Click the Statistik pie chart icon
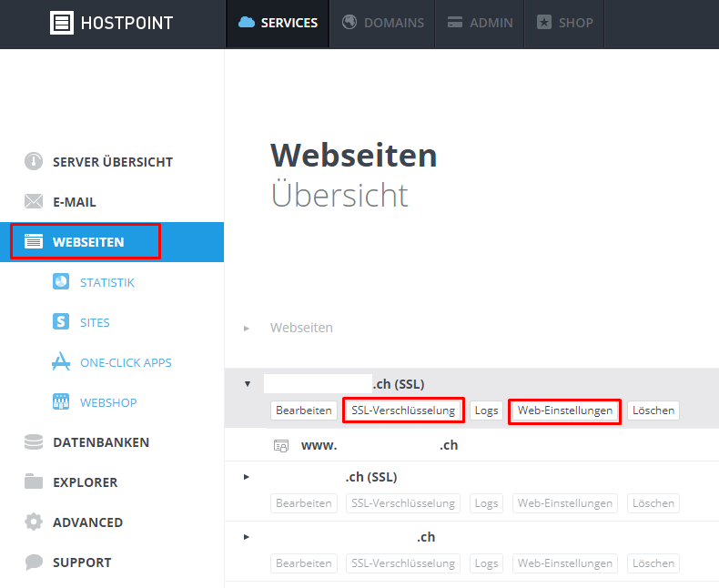719x588 pixels. [61, 281]
